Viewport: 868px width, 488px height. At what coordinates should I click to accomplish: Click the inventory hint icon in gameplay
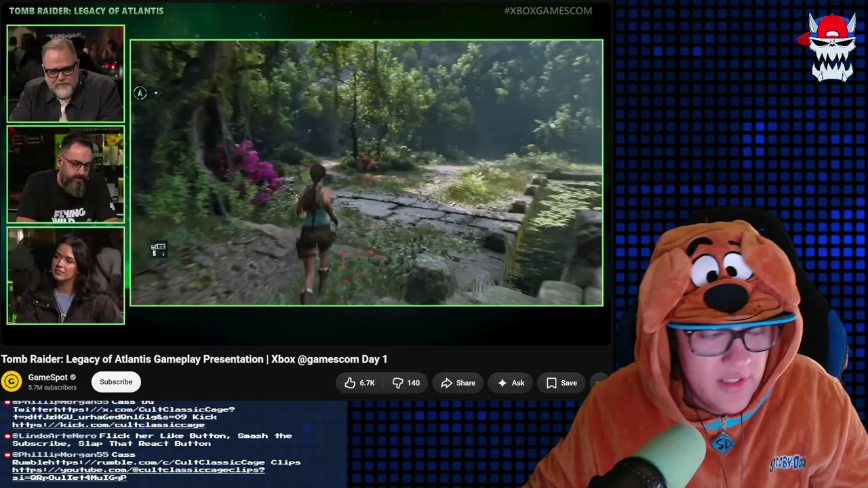(158, 249)
